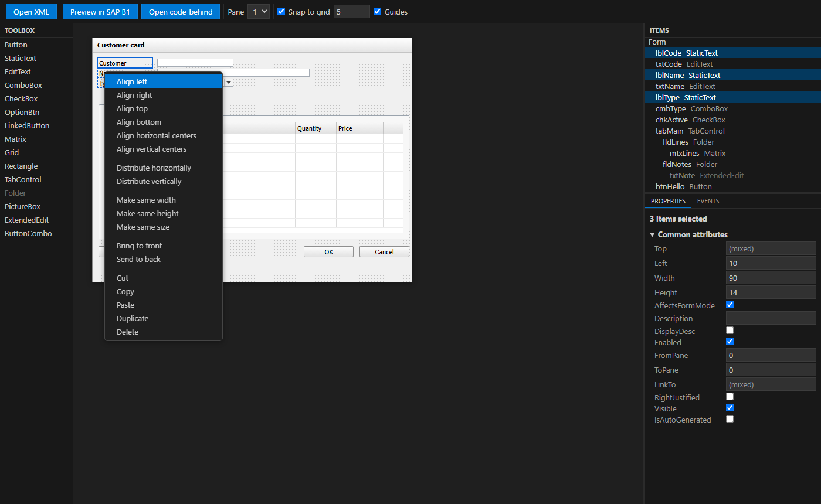This screenshot has width=821, height=504.
Task: Select the tabMain TabControl item
Action: click(733, 131)
